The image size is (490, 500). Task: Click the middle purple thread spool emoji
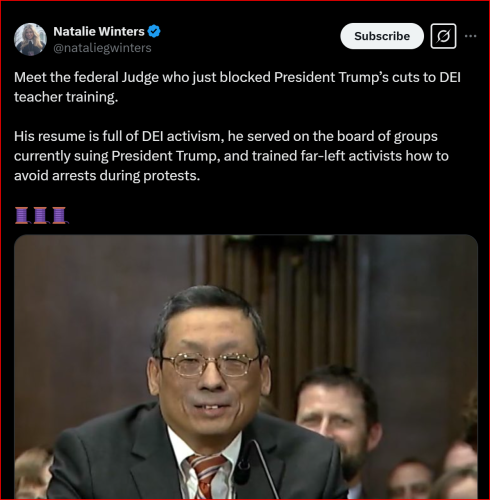tap(41, 215)
